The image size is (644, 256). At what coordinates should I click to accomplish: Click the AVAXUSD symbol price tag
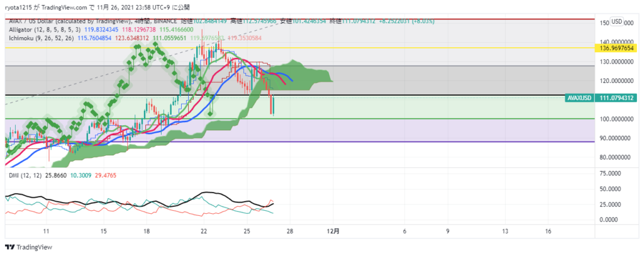pyautogui.click(x=580, y=99)
